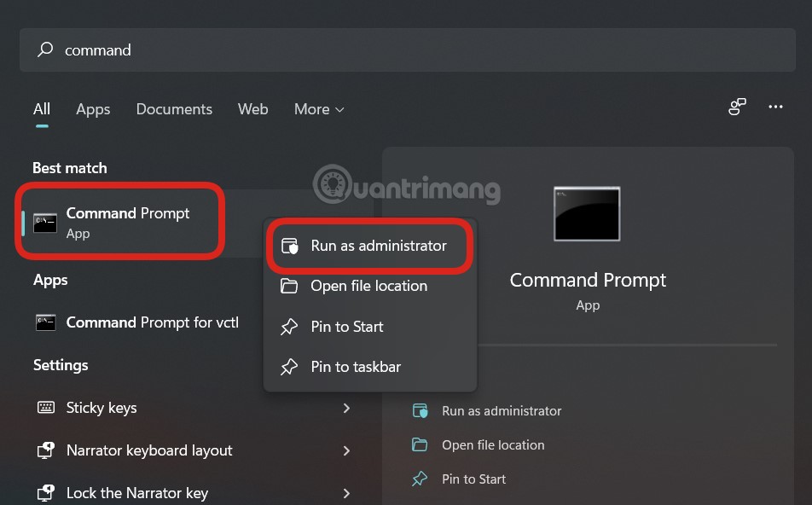
Task: Click the Sticky keys keyboard icon
Action: coord(45,408)
